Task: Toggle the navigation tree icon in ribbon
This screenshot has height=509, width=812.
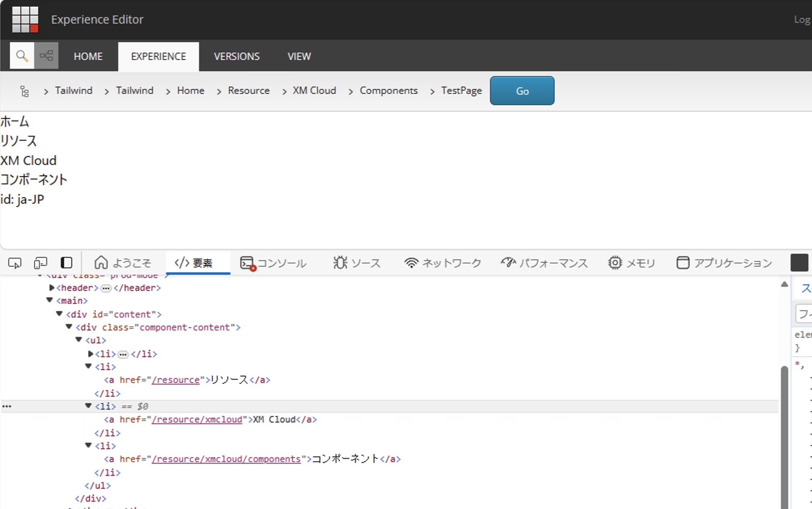Action: [46, 56]
